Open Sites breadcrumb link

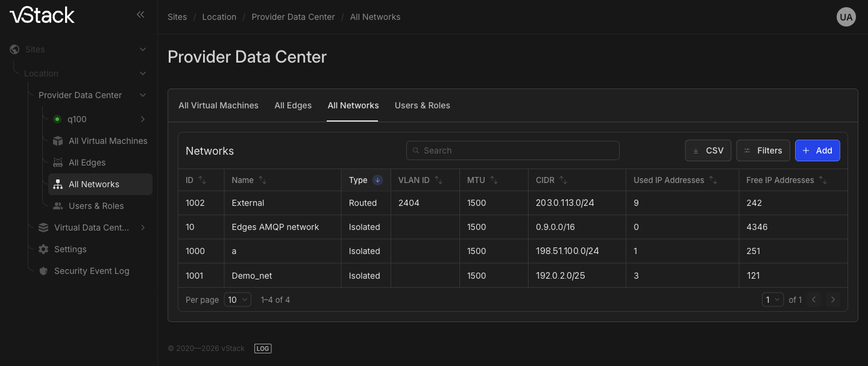click(x=177, y=17)
